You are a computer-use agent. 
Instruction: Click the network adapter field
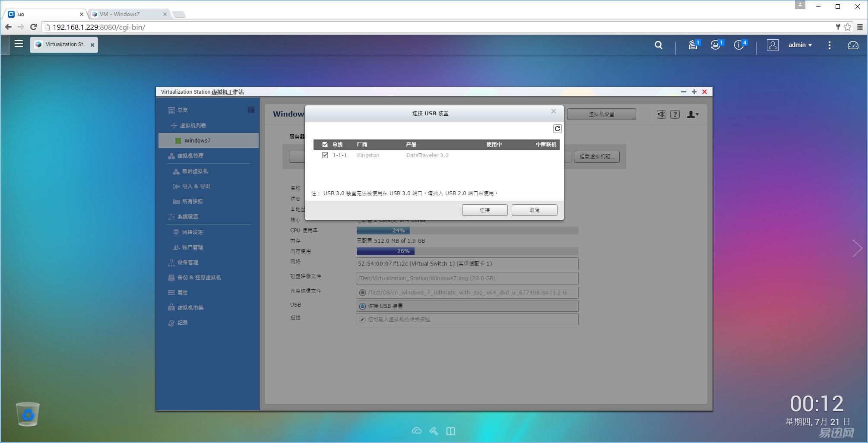[467, 264]
